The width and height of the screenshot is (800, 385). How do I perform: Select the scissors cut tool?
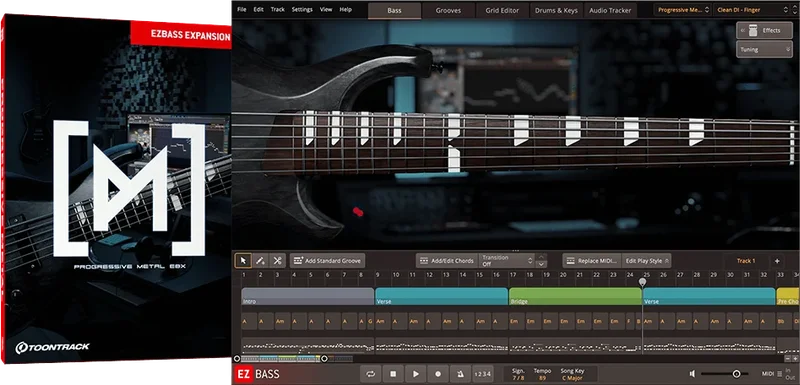click(x=277, y=261)
